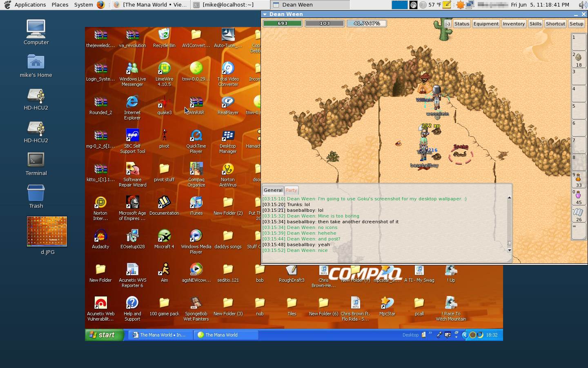Open the Applications menu

(x=30, y=5)
